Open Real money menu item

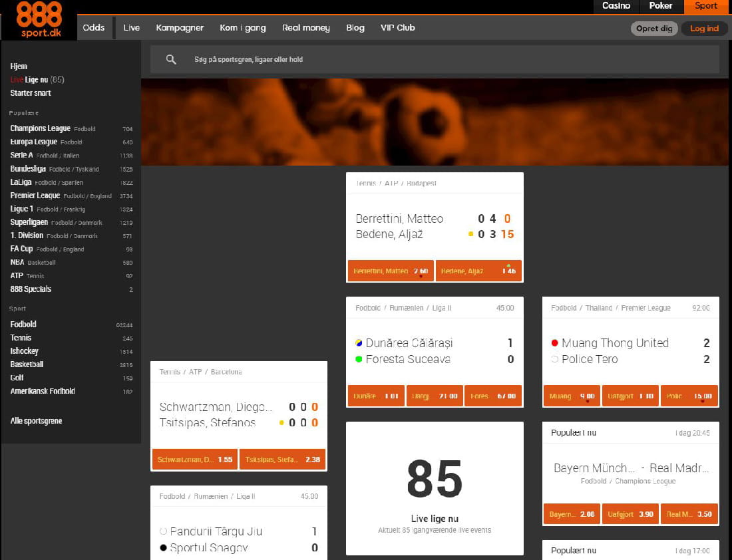(306, 27)
